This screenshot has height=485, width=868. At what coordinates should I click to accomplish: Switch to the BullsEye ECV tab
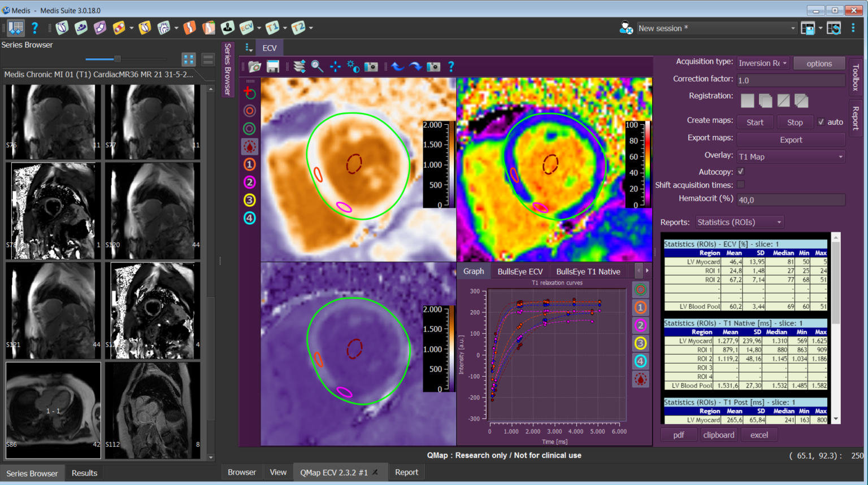(520, 272)
